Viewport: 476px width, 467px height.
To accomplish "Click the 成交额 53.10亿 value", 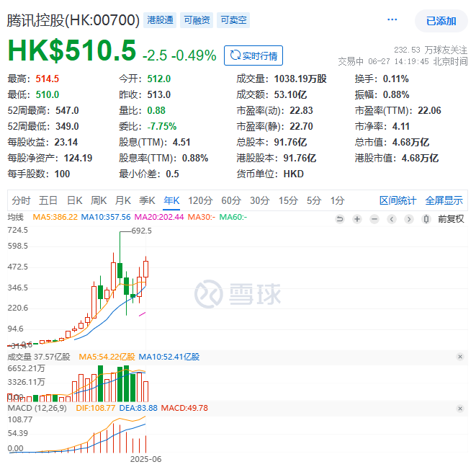I will (x=290, y=95).
